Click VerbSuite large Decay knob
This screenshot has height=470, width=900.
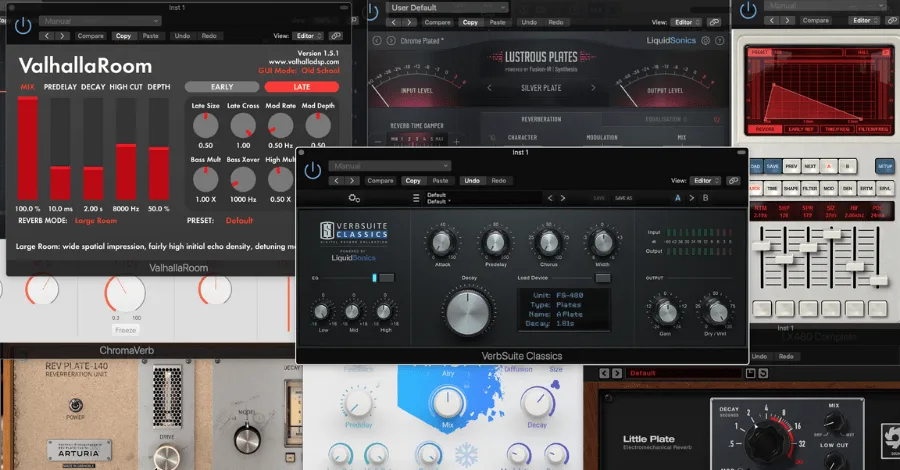tap(468, 312)
